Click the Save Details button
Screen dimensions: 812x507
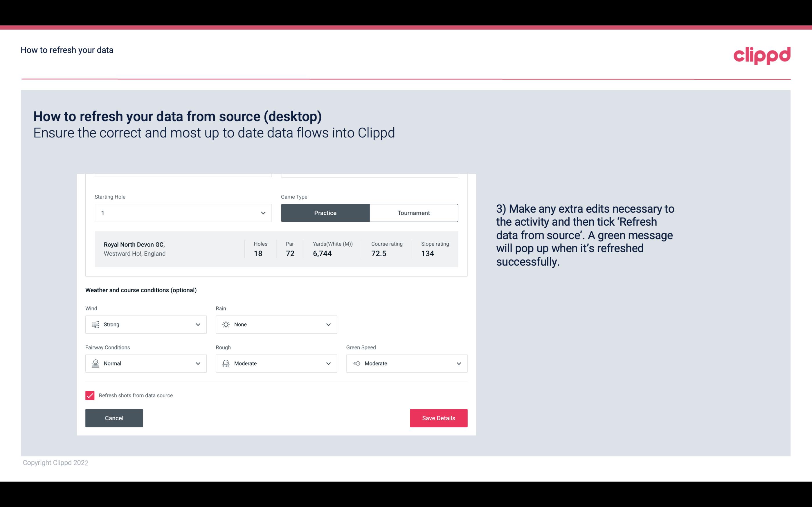pyautogui.click(x=438, y=418)
